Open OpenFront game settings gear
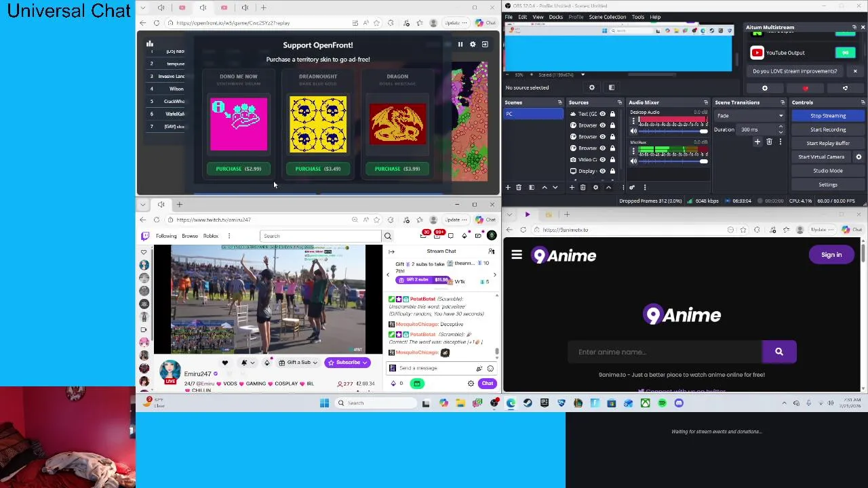The height and width of the screenshot is (488, 868). (473, 45)
